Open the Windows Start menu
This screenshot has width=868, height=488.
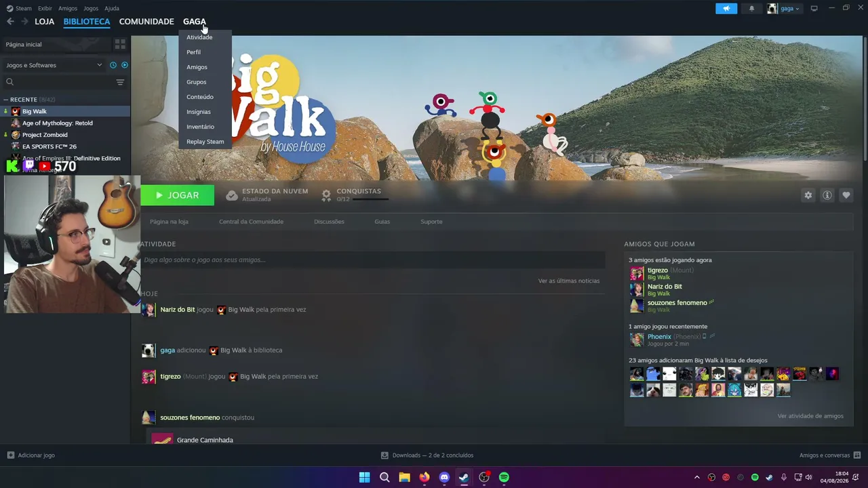364,477
